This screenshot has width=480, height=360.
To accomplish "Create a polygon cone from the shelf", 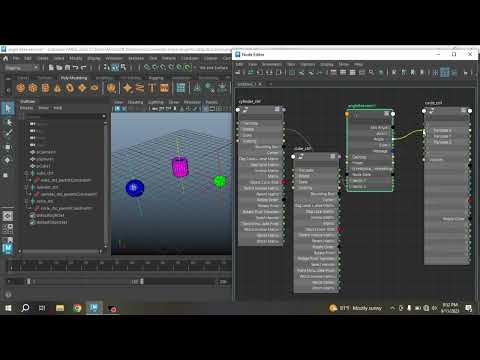I will 57,88.
